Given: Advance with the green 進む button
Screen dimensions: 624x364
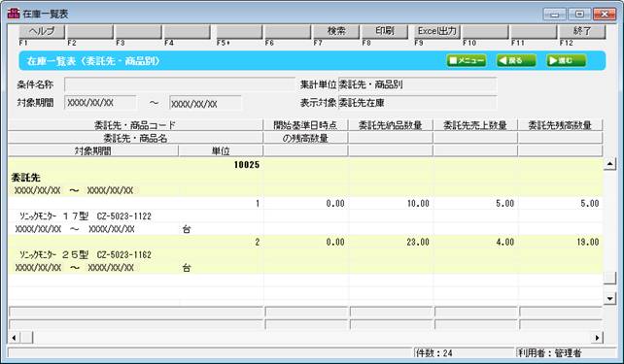Looking at the screenshot, I should [x=566, y=61].
